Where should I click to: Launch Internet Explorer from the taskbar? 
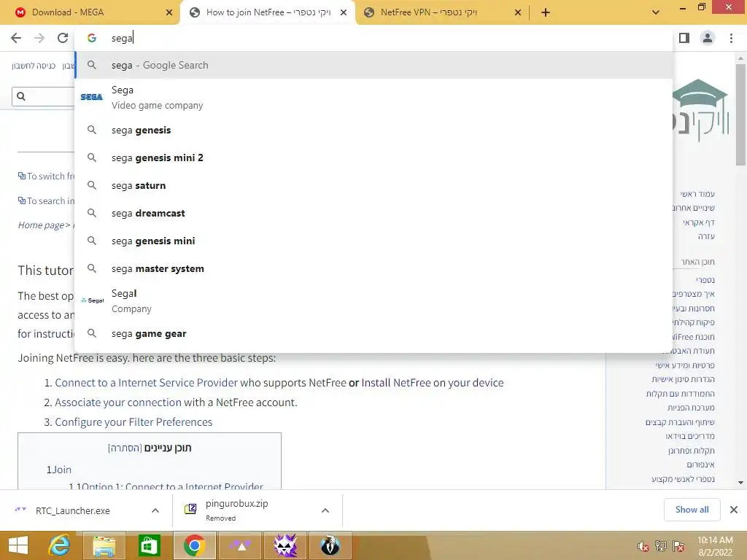[60, 545]
